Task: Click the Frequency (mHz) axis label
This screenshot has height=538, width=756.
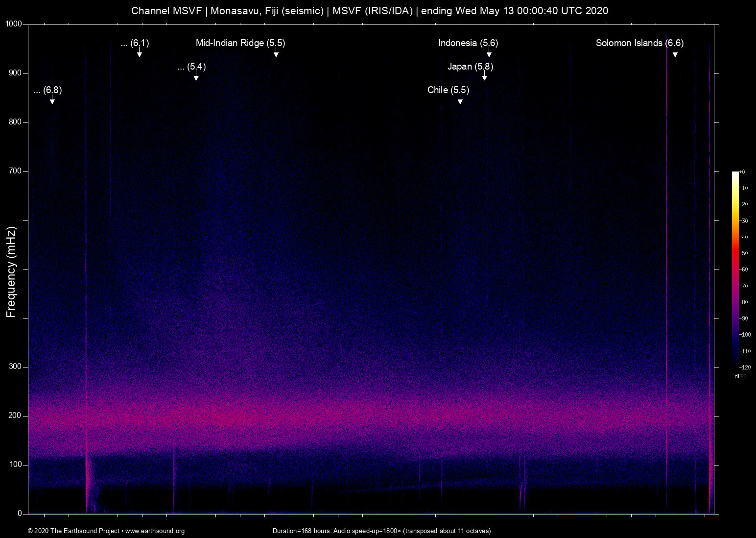Action: click(11, 272)
